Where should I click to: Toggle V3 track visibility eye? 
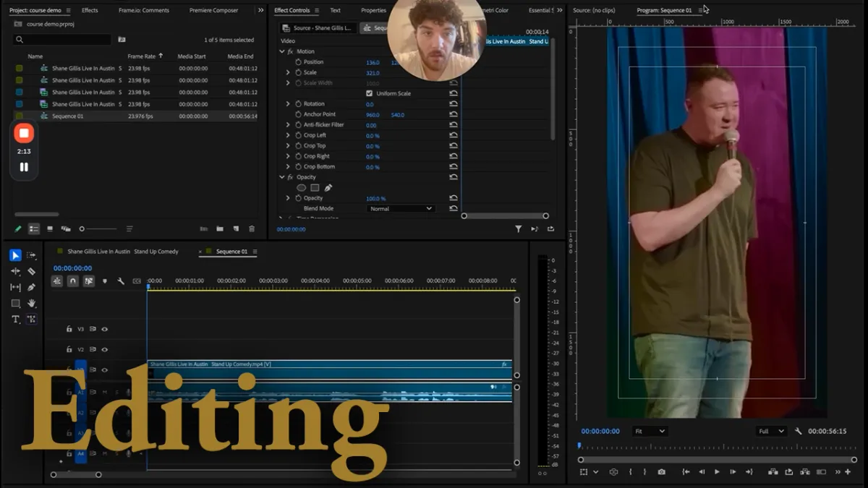[104, 329]
